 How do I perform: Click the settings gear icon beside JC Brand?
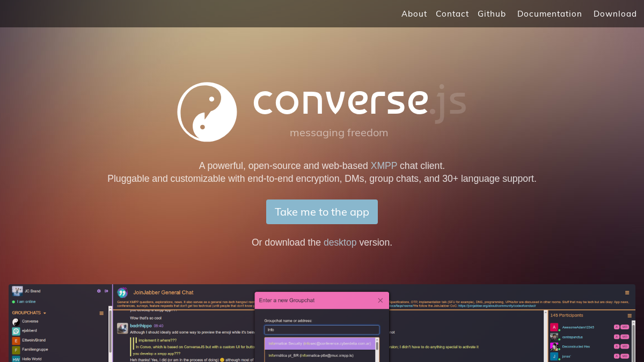point(99,291)
